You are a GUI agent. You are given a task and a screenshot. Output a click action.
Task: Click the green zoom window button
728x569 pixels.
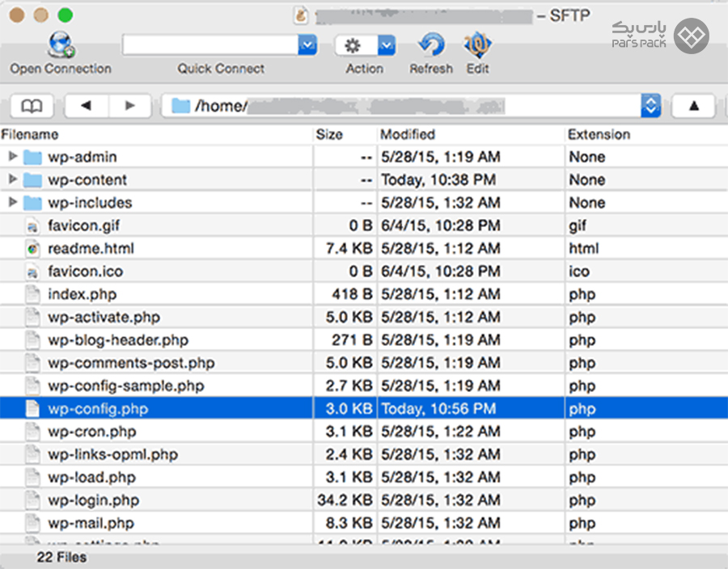click(x=65, y=15)
